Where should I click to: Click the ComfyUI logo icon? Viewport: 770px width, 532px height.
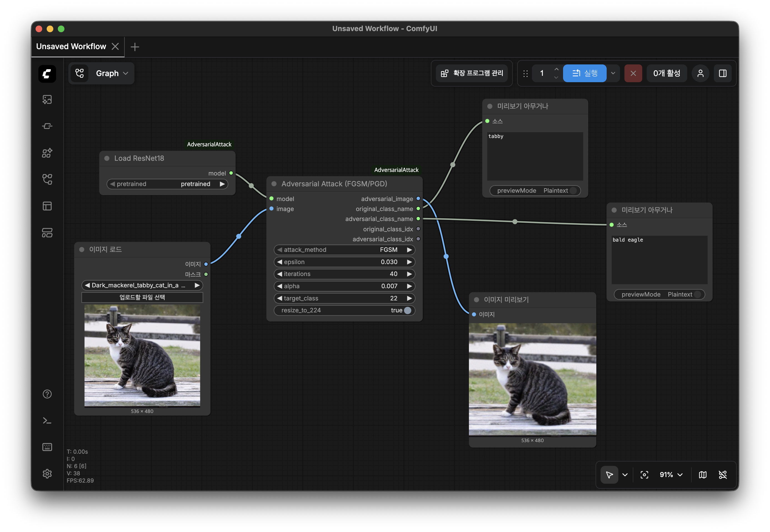coord(47,73)
